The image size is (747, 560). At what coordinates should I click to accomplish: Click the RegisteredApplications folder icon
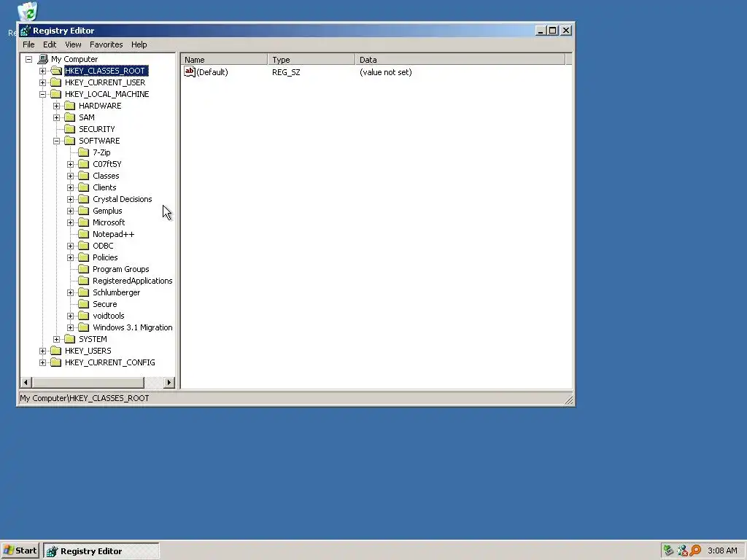click(84, 281)
